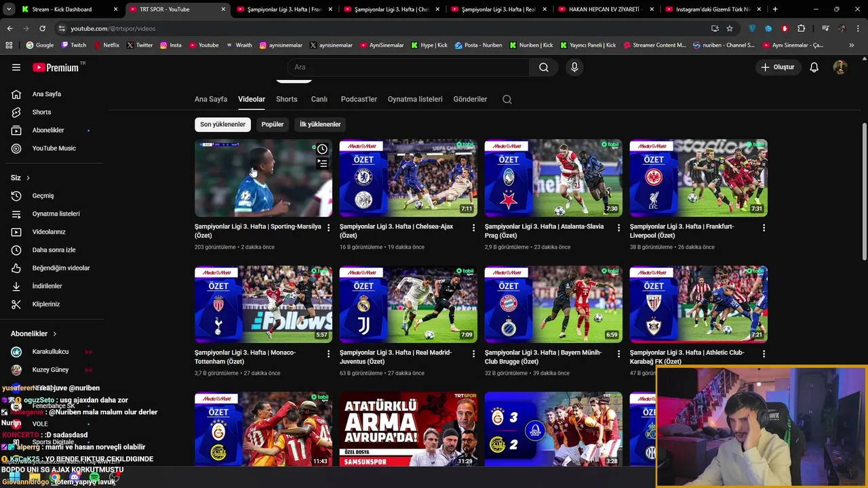Switch to the Gönderiler tab
Viewport: 868px width, 488px height.
coord(470,99)
